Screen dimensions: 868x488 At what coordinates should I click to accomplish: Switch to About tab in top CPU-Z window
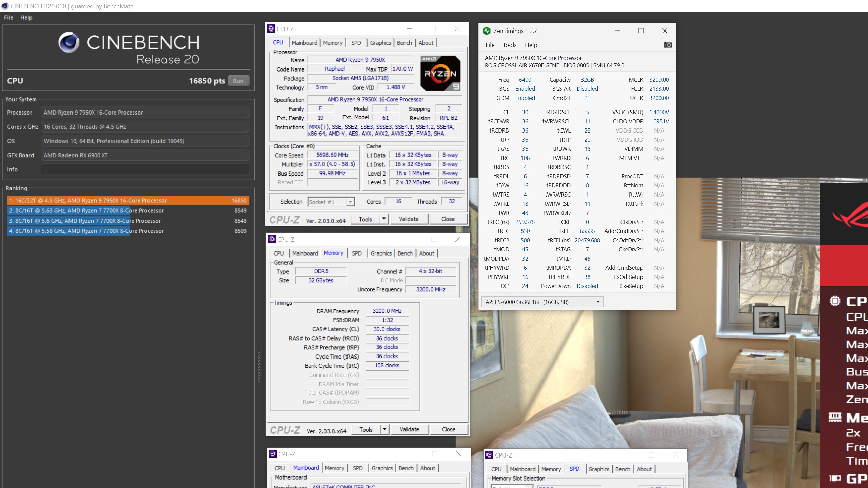point(426,43)
